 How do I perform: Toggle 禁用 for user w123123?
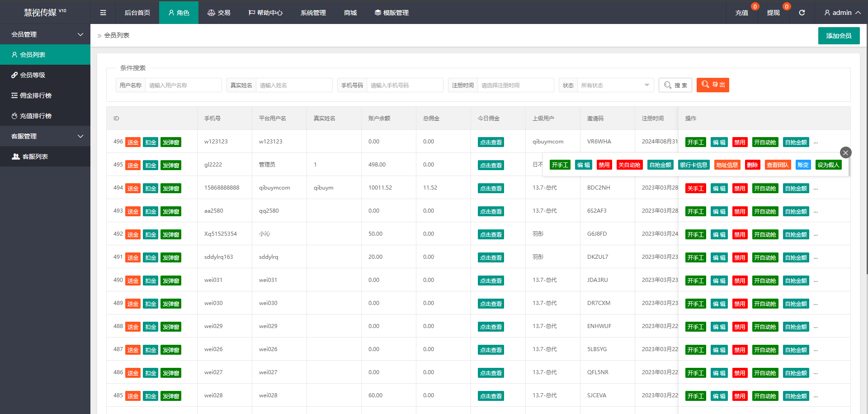click(x=740, y=143)
